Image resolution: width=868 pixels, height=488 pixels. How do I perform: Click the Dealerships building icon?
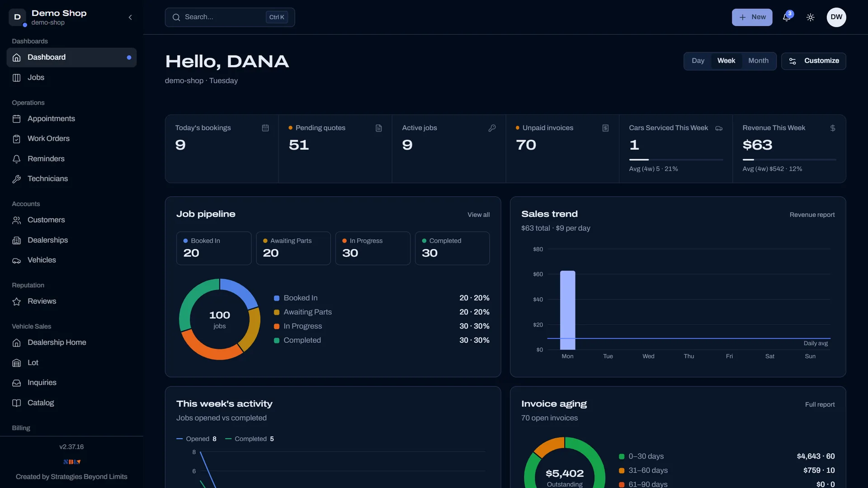coord(17,240)
